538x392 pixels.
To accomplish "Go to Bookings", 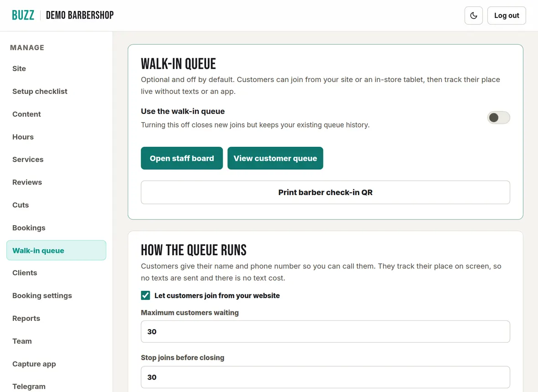I will (56, 228).
